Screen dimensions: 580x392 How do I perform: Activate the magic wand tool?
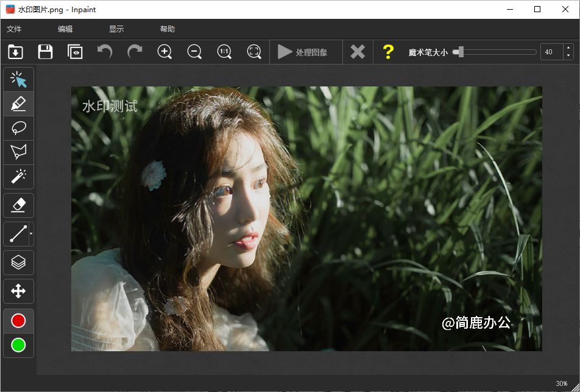(x=18, y=177)
